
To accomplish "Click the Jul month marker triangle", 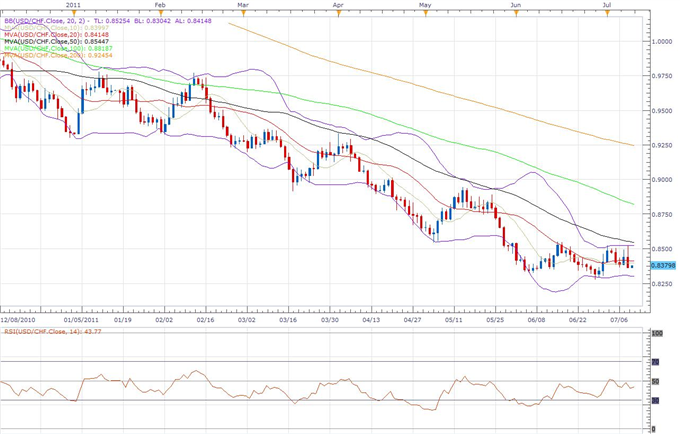I will coord(607,13).
